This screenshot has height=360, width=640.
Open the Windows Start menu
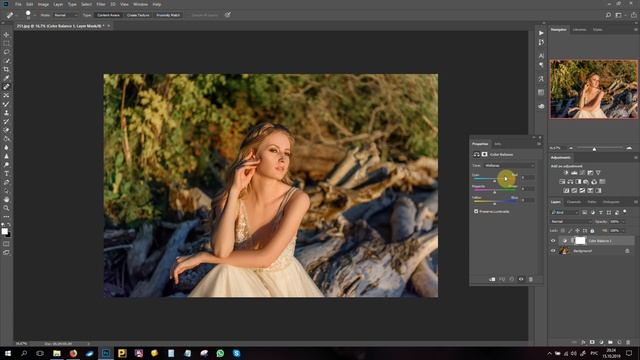8,353
